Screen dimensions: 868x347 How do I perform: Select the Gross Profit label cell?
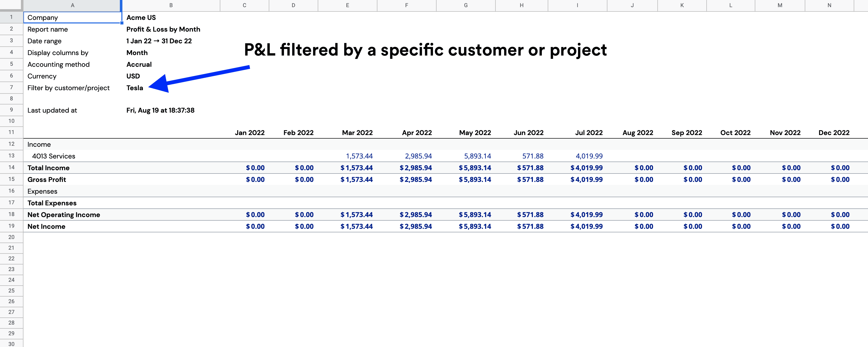[47, 179]
